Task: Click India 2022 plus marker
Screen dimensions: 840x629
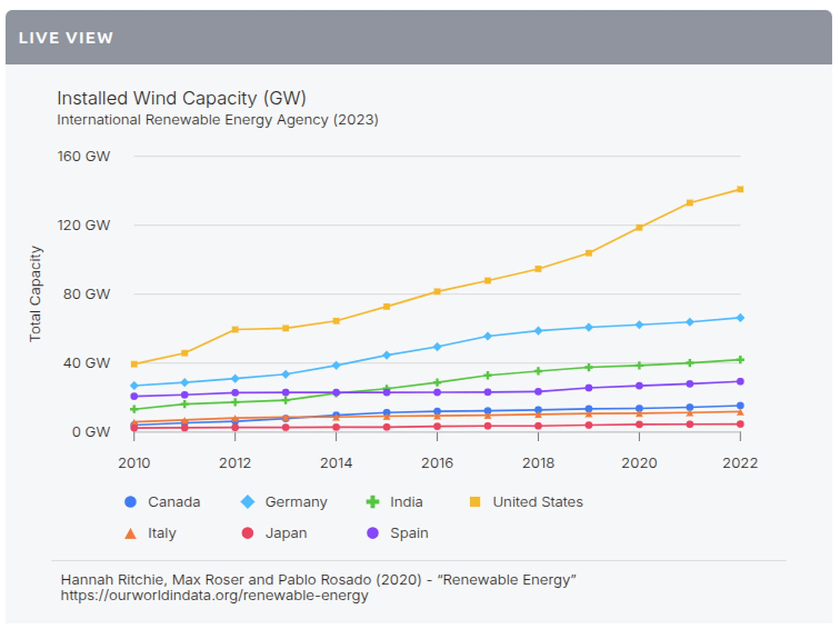Action: [740, 360]
